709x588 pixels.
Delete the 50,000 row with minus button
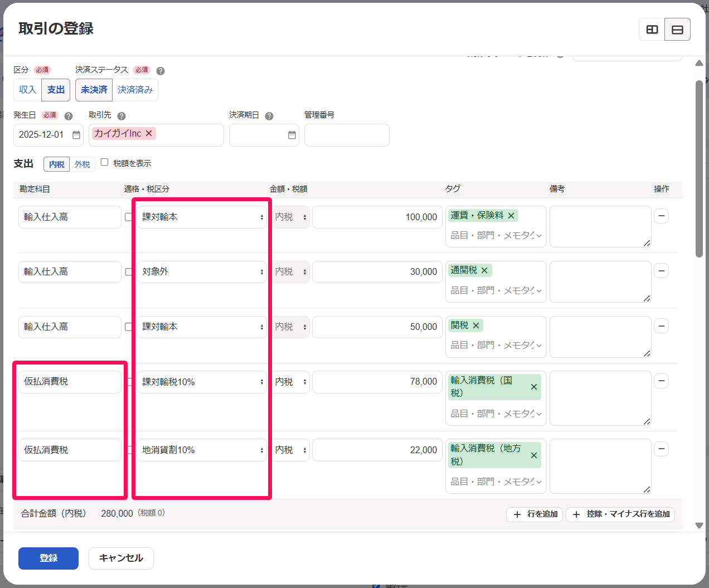tap(662, 326)
